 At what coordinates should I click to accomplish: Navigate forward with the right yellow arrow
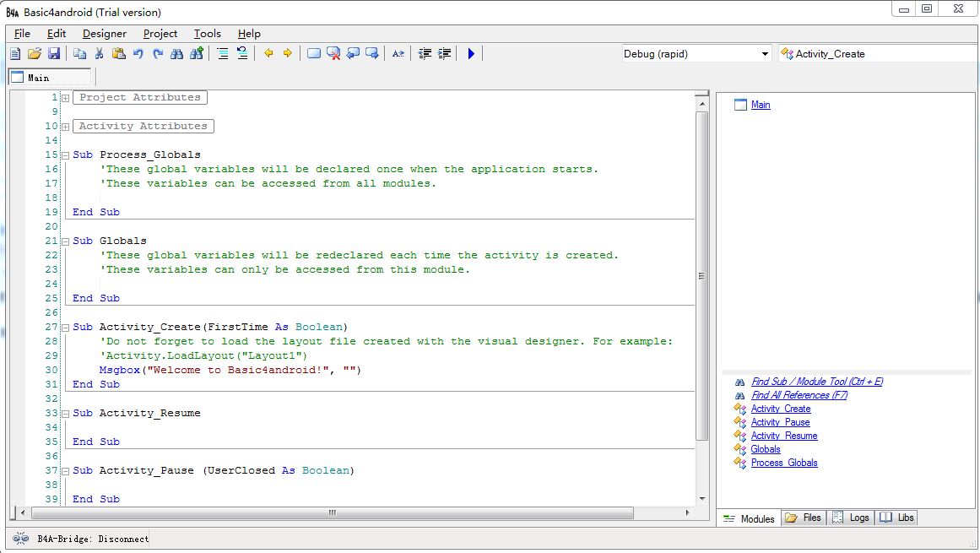[288, 54]
